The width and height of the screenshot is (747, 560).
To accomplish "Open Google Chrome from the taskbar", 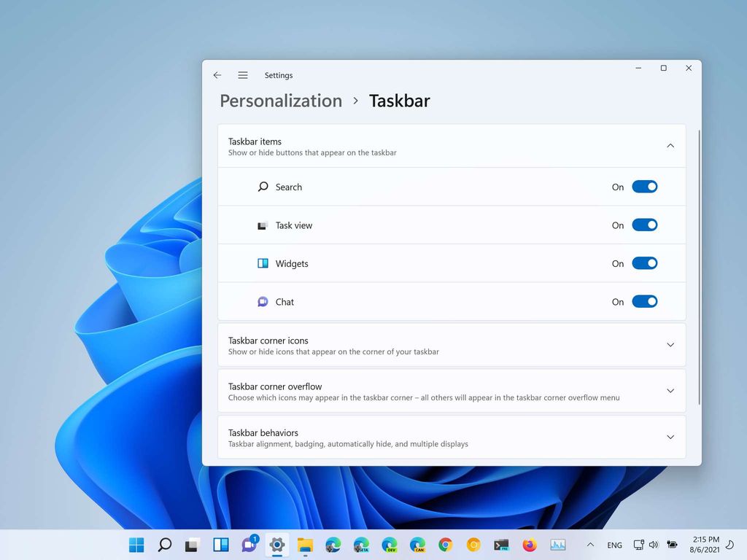I will (x=444, y=545).
